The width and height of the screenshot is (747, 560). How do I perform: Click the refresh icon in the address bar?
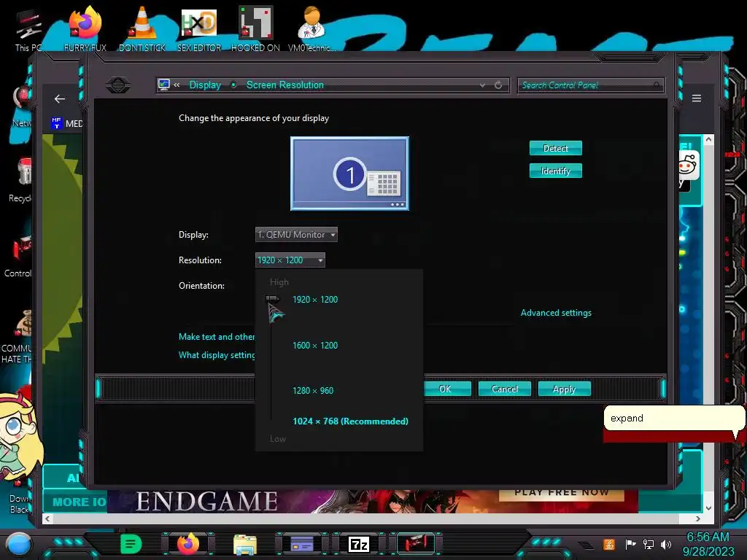click(x=498, y=85)
